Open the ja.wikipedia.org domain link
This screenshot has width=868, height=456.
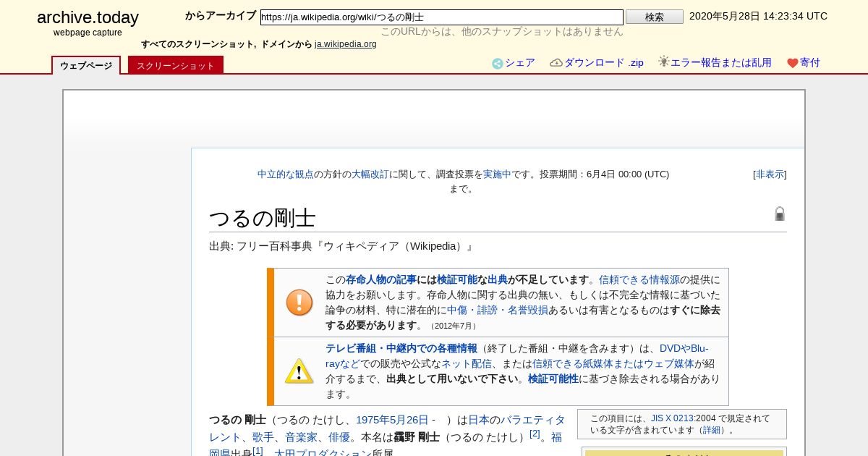tap(346, 44)
